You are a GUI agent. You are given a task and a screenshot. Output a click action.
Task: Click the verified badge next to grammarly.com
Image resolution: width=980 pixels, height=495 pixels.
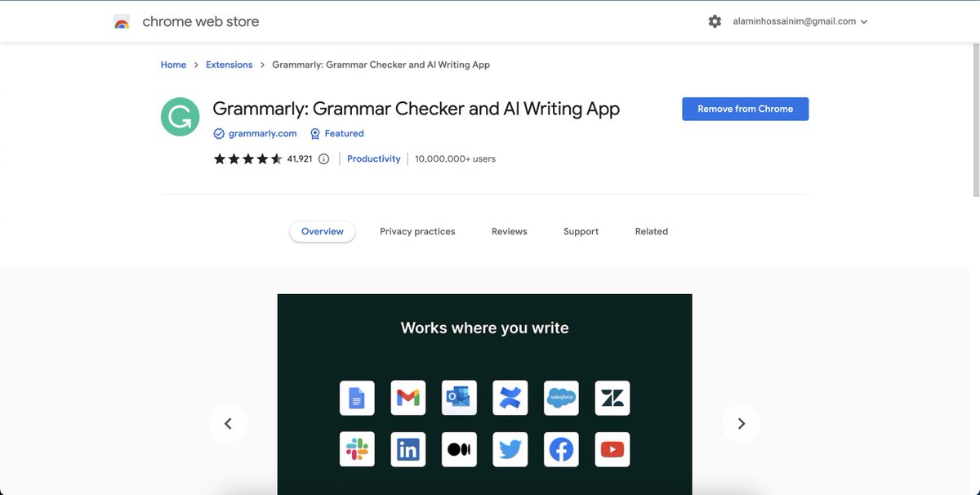[x=218, y=134]
